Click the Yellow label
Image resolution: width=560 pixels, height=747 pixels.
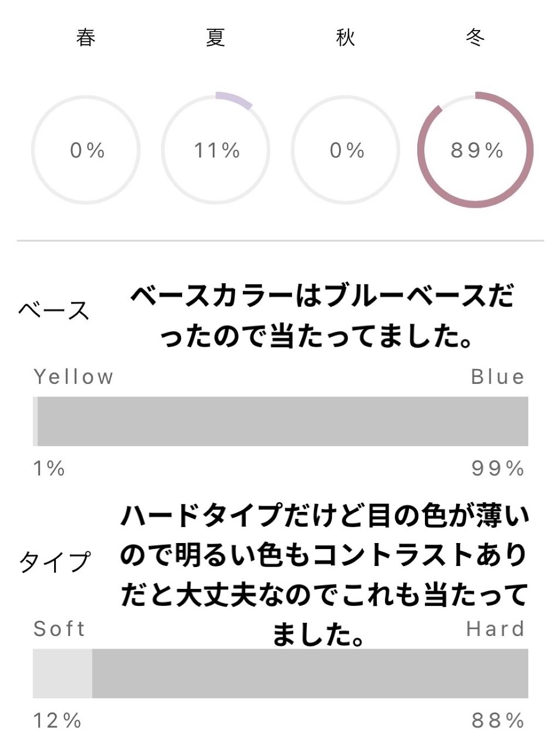(73, 377)
